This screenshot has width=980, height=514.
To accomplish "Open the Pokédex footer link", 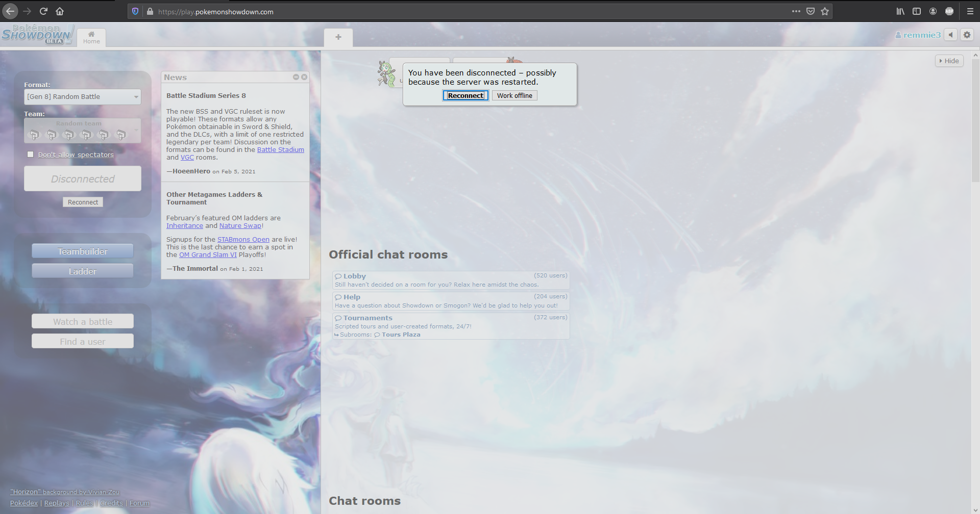I will pos(24,503).
